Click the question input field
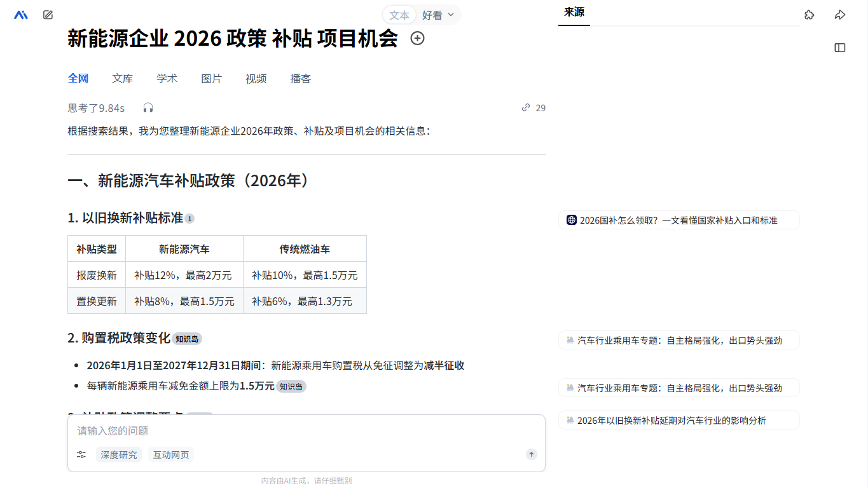 (x=306, y=431)
